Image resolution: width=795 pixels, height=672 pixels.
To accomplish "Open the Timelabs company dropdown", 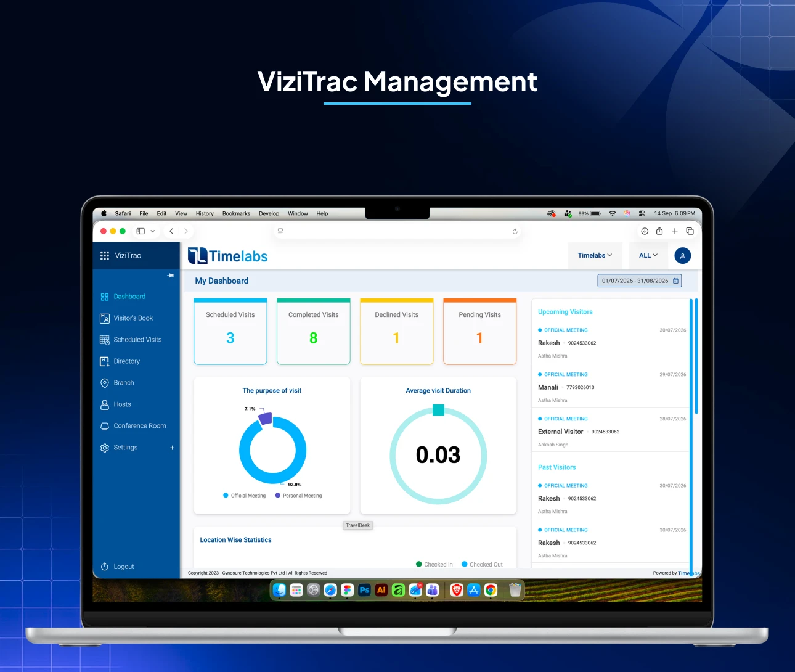I will click(595, 255).
